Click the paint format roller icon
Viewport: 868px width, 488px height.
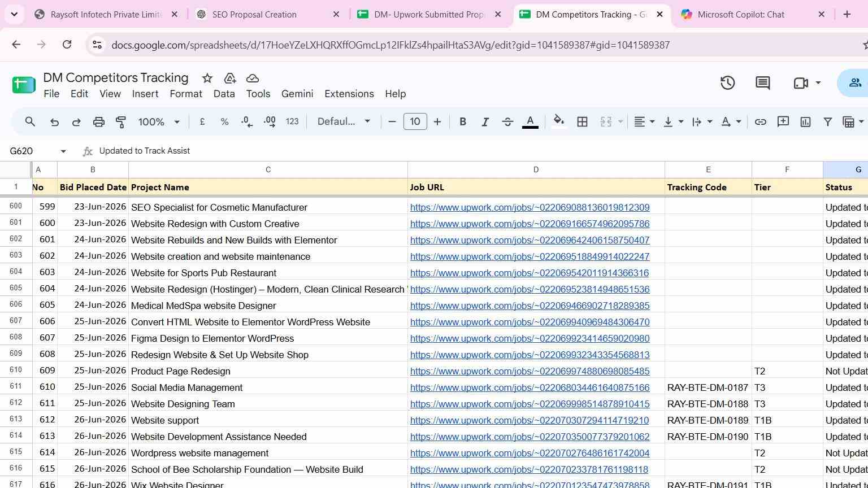tap(121, 122)
